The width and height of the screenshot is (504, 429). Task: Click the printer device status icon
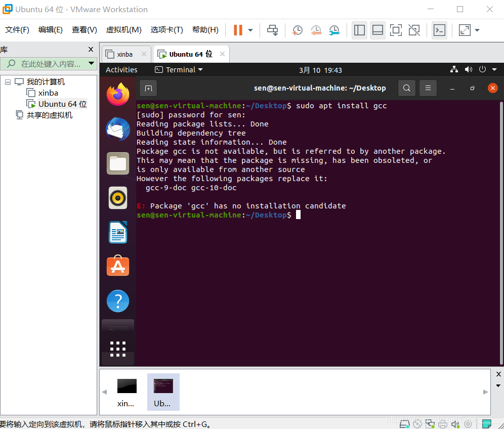[443, 424]
